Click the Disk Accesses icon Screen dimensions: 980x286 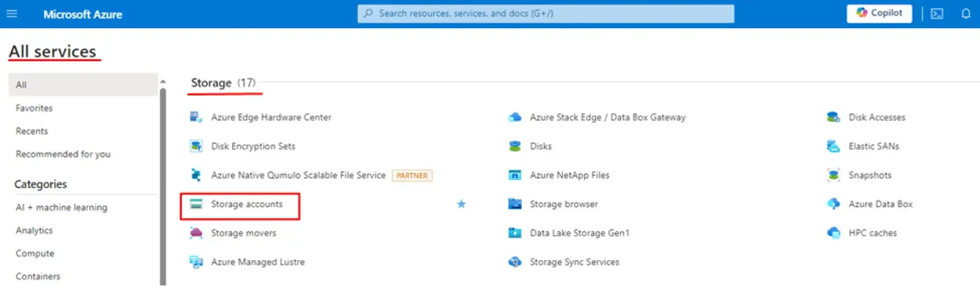[834, 117]
